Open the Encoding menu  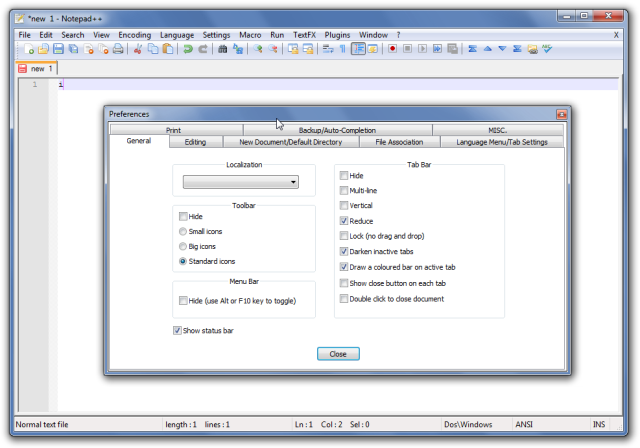click(135, 35)
